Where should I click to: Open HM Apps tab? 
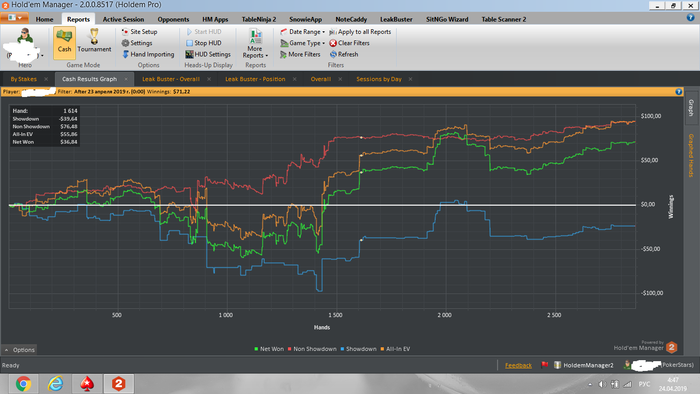tap(215, 19)
